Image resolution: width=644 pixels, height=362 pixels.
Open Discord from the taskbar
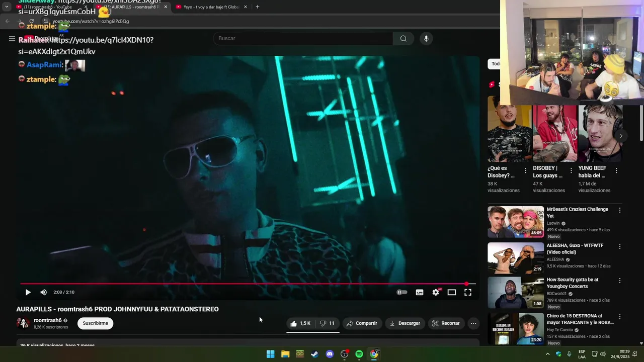pos(330,354)
